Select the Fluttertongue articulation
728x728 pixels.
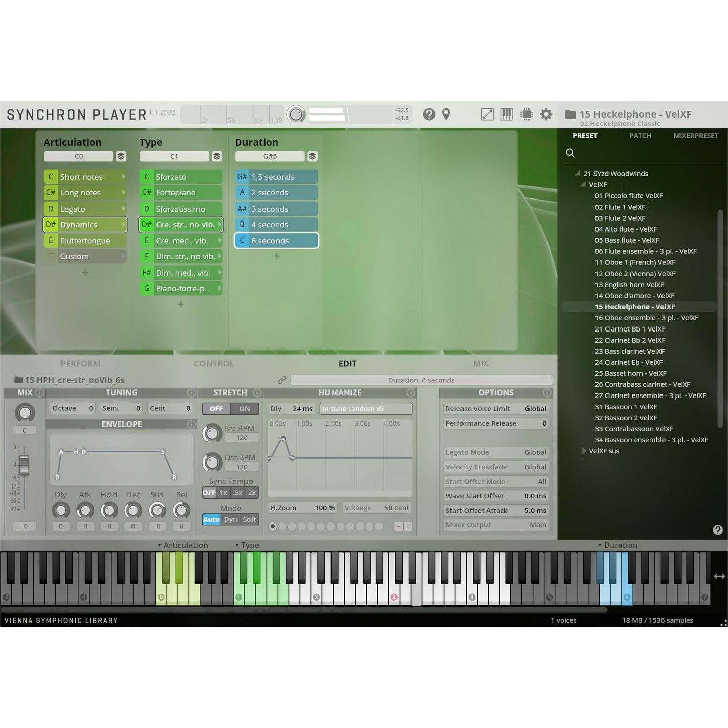[x=85, y=241]
